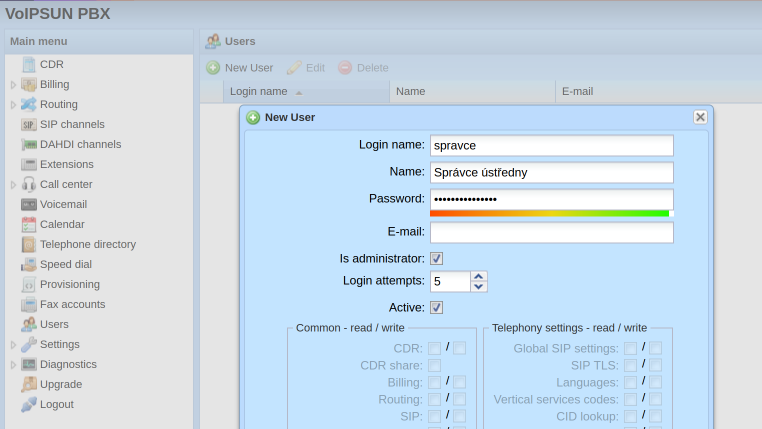Open Telephone directory menu item
Viewport: 762px width, 429px height.
point(88,244)
